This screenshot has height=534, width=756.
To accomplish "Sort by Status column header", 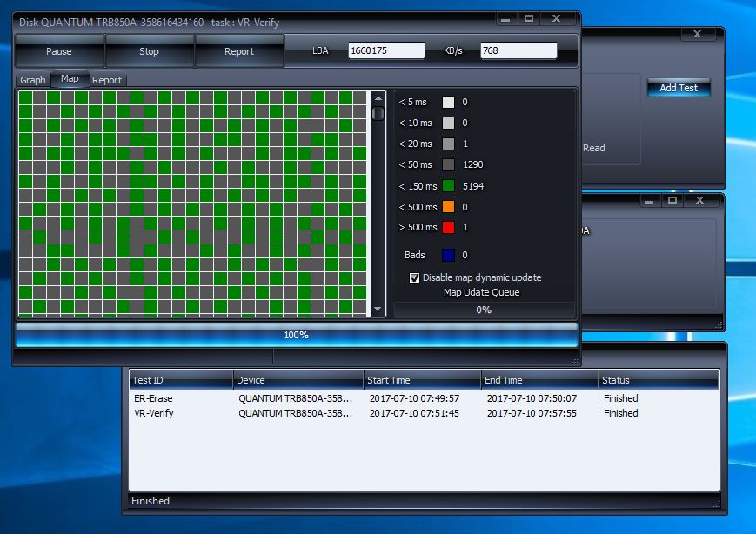I will pos(659,380).
